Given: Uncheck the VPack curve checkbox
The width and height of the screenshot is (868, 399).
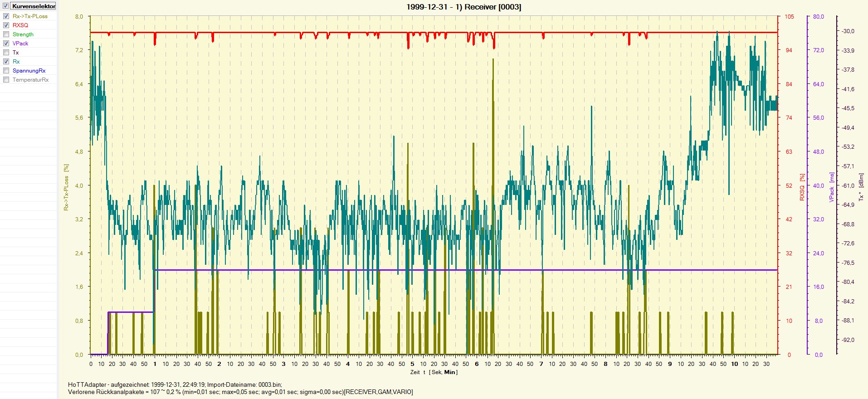Looking at the screenshot, I should pos(6,44).
